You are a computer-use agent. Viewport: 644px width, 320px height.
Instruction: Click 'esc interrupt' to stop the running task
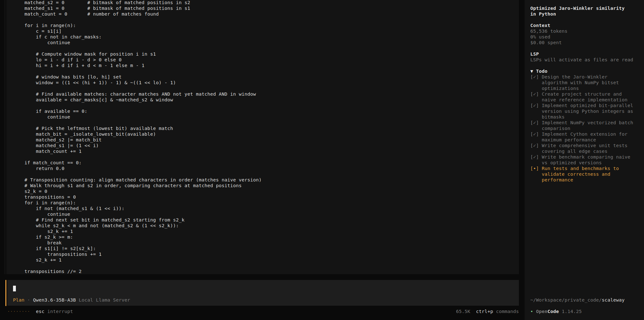tap(54, 311)
